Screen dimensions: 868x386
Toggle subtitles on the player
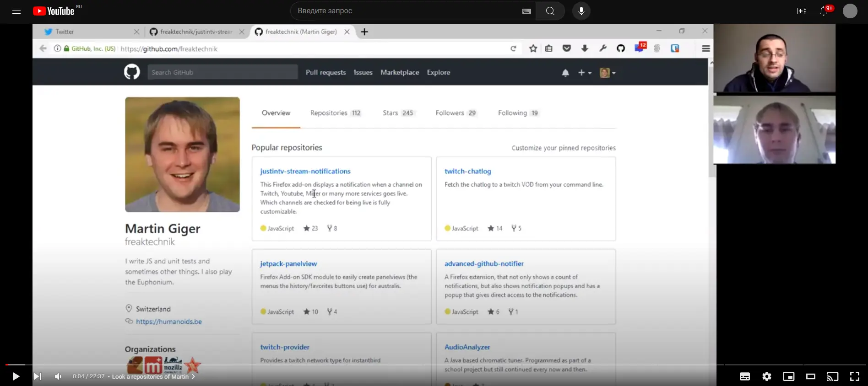[745, 376]
